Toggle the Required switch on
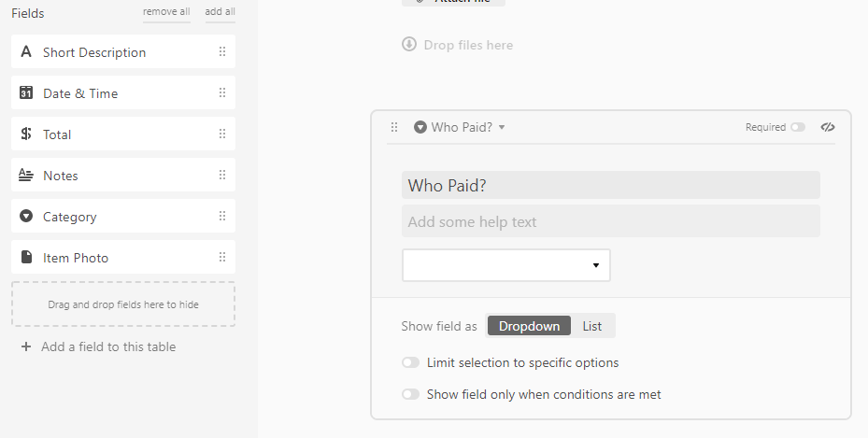The width and height of the screenshot is (868, 438). (798, 127)
